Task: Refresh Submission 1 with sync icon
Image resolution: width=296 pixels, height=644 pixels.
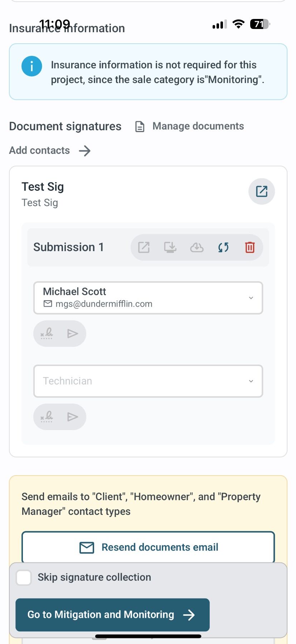Action: pos(223,247)
